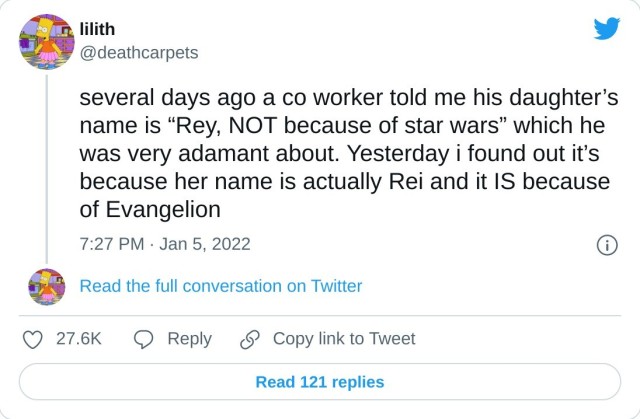640x419 pixels.
Task: Open the 7:27 PM tweet timestamp
Action: [x=112, y=244]
